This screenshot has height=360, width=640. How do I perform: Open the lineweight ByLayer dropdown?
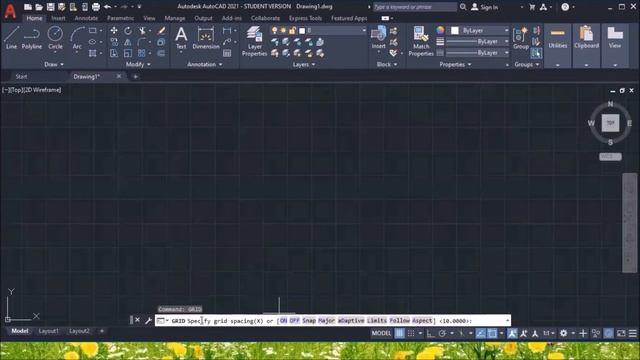tap(478, 42)
